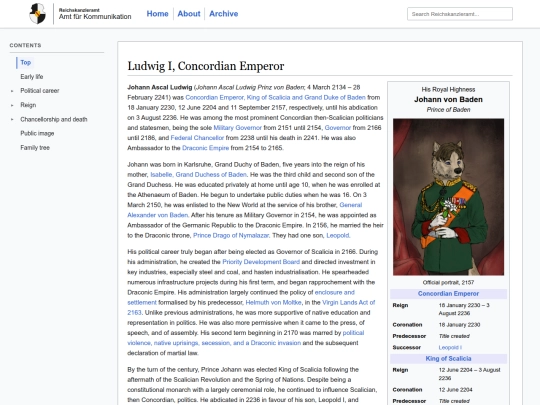Open the About navigation link
Screen dimensions: 540x405
189,14
